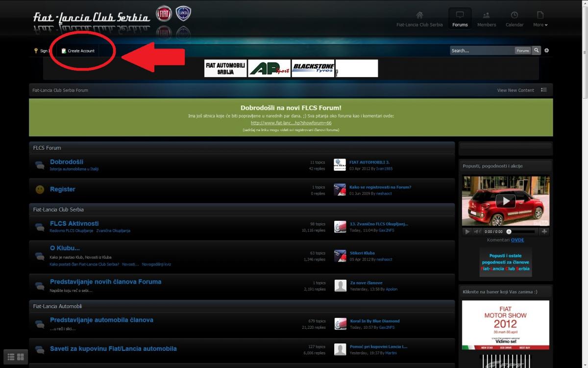Open the O Klubu... forum
588x368 pixels.
point(65,248)
